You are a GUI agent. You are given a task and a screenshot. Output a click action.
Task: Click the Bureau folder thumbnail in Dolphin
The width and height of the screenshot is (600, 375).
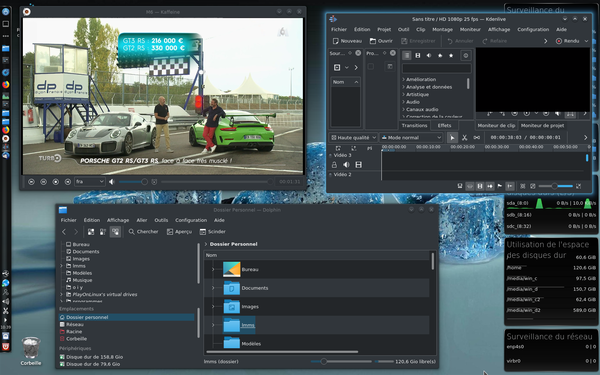click(232, 269)
